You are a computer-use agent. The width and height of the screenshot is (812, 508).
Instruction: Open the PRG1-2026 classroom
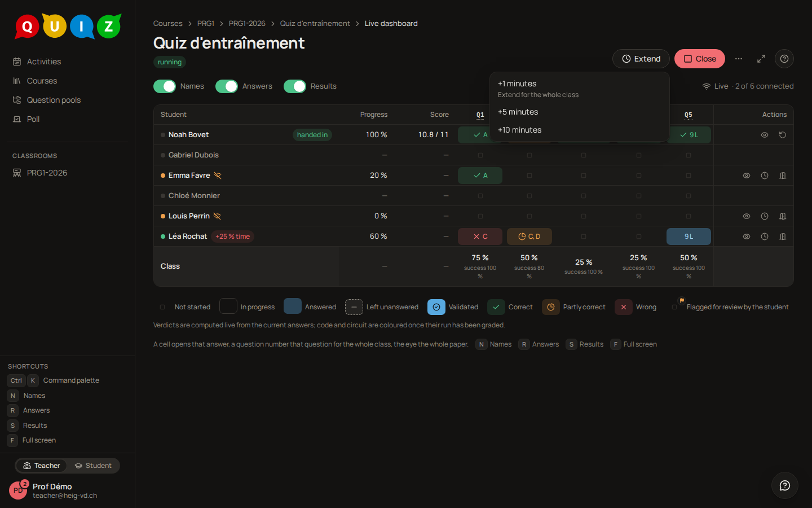(x=68, y=173)
